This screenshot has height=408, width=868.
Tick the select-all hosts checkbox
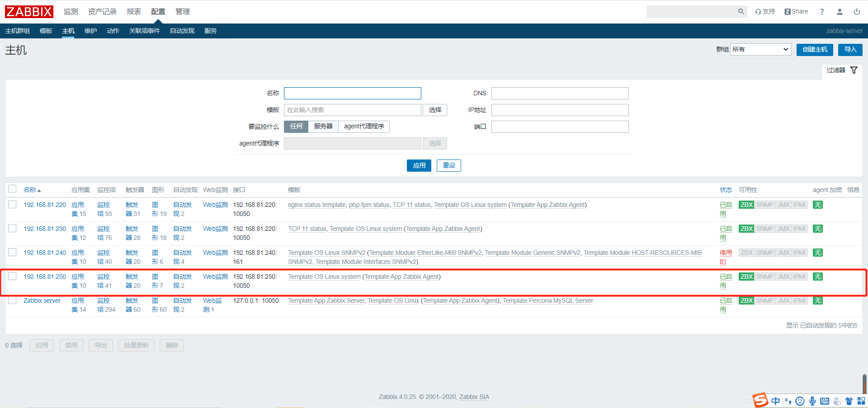(12, 189)
